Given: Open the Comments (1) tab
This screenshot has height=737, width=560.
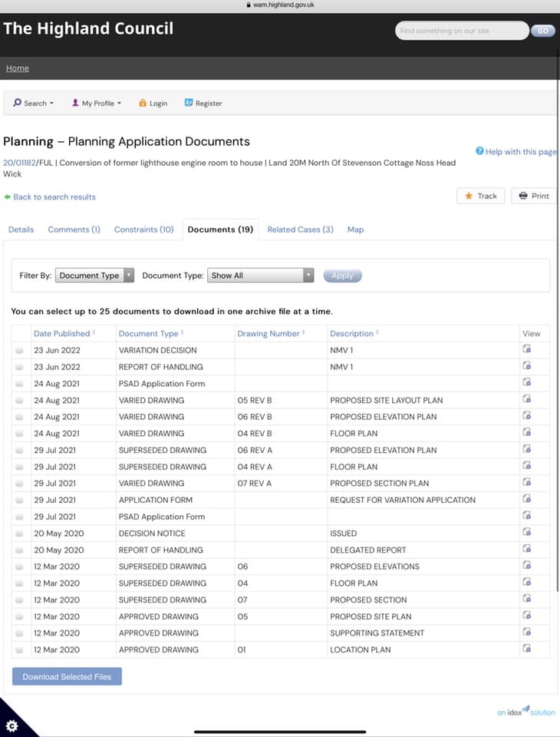Looking at the screenshot, I should coord(74,230).
